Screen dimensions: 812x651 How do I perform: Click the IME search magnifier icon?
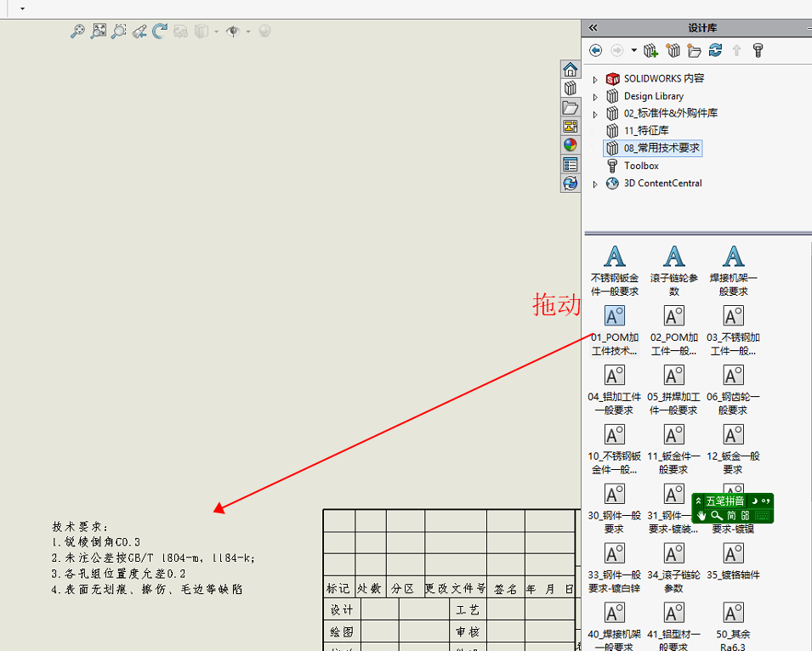717,515
